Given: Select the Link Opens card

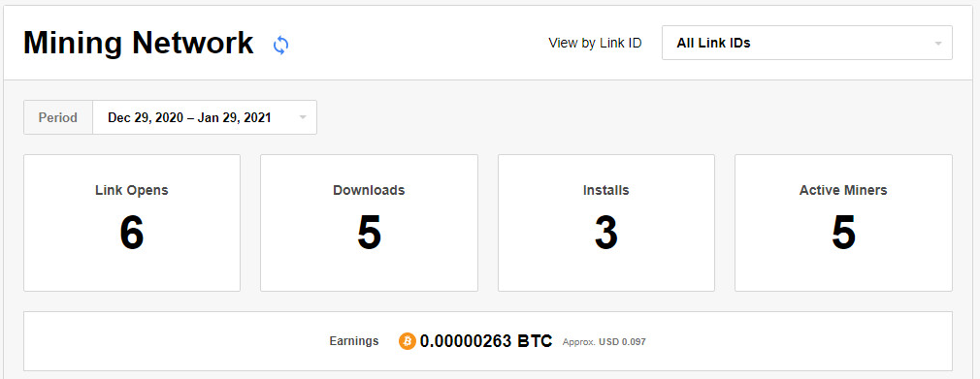Looking at the screenshot, I should point(132,223).
